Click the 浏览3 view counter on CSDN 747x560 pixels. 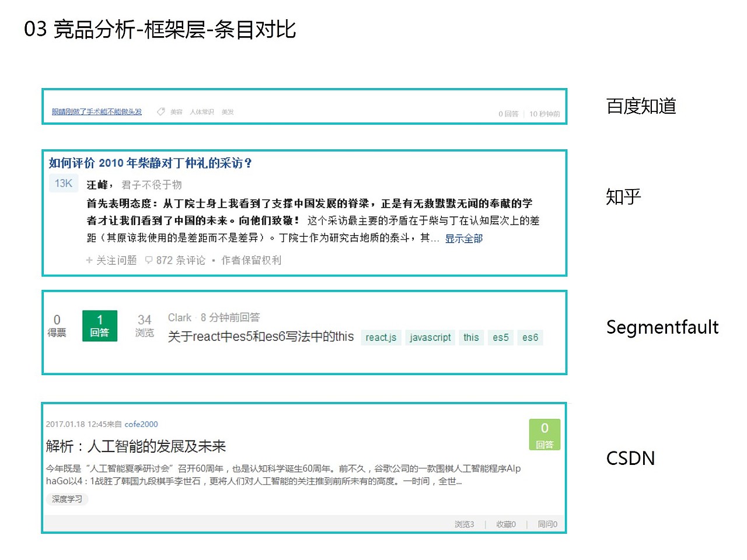(x=464, y=524)
